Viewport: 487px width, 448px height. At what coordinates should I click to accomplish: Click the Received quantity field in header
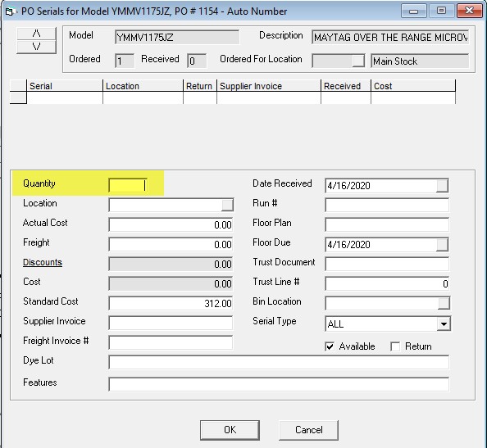click(x=197, y=61)
